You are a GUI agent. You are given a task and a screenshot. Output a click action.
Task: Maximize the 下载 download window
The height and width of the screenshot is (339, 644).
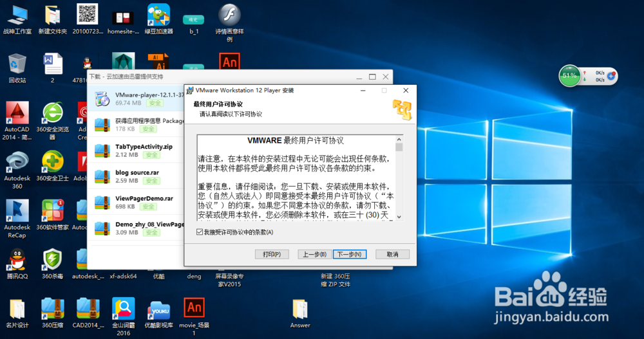point(372,77)
